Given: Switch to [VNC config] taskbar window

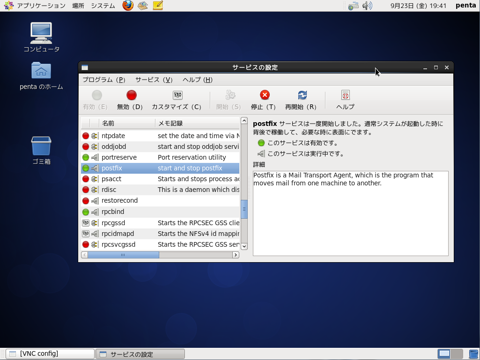Looking at the screenshot, I should point(50,354).
